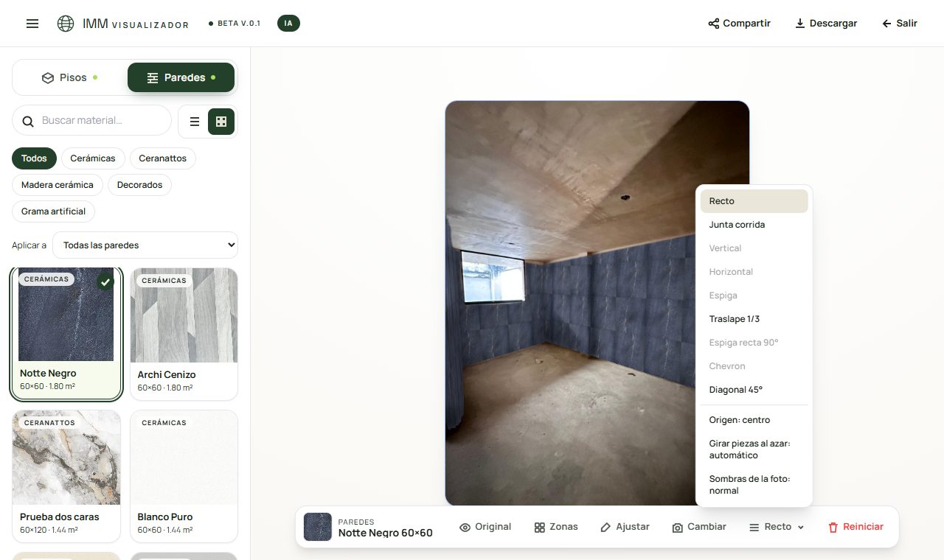The width and height of the screenshot is (944, 560).
Task: Click Reiniciar to reset
Action: click(x=855, y=527)
